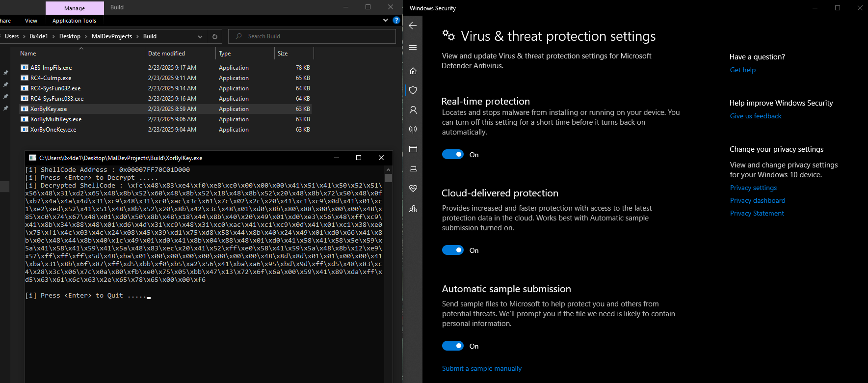Select XorByMultiKeys.exe file row
Screen dimensions: 868x383
pyautogui.click(x=166, y=119)
